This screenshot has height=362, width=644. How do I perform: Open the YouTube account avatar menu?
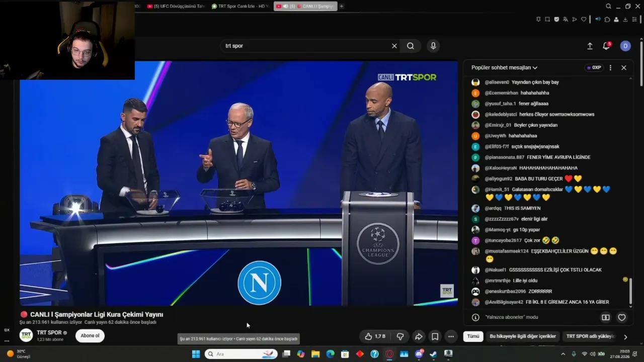[x=625, y=46]
